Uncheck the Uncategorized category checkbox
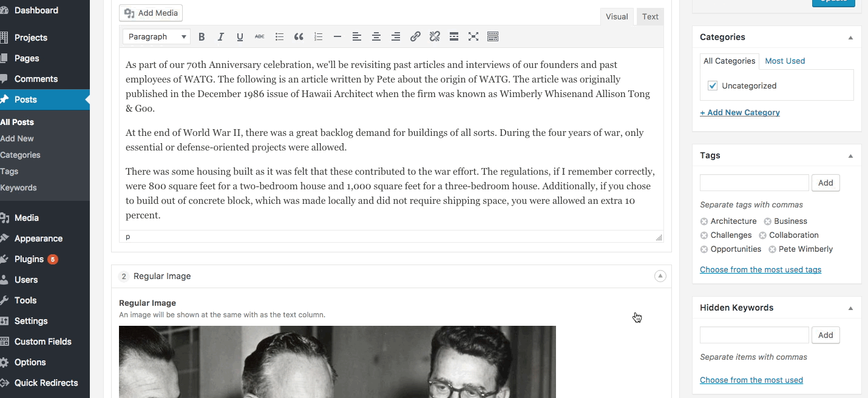This screenshot has height=398, width=868. click(713, 86)
